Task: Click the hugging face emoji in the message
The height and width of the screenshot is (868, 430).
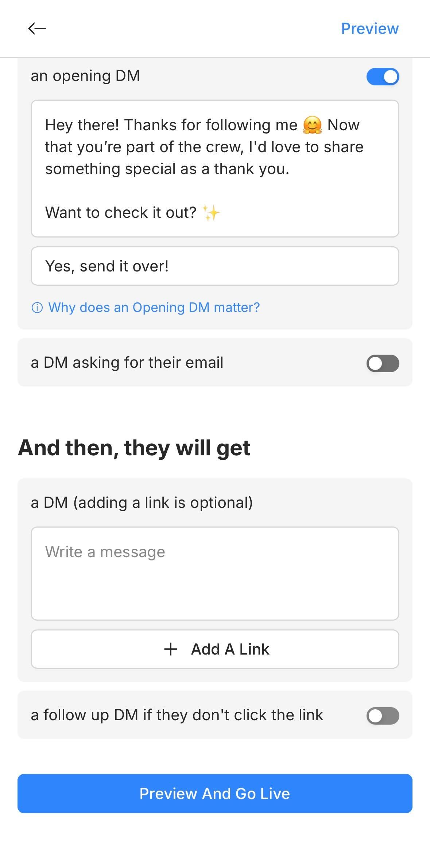Action: point(313,126)
